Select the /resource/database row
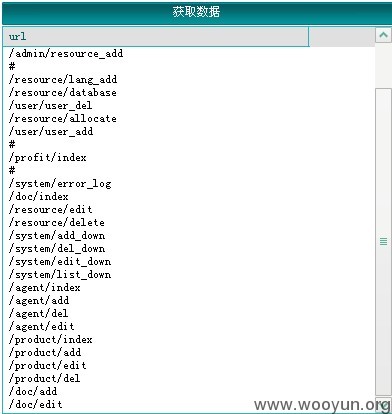 coord(63,93)
